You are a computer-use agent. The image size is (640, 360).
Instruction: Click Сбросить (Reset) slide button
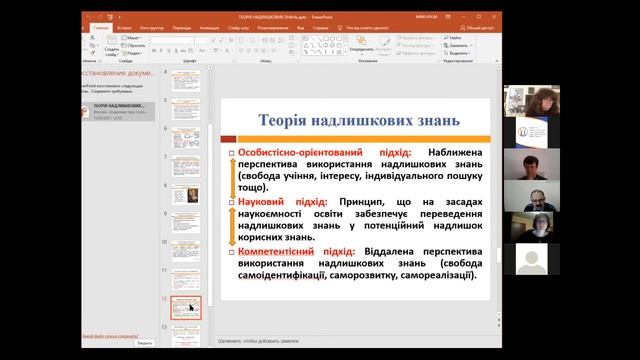click(133, 45)
